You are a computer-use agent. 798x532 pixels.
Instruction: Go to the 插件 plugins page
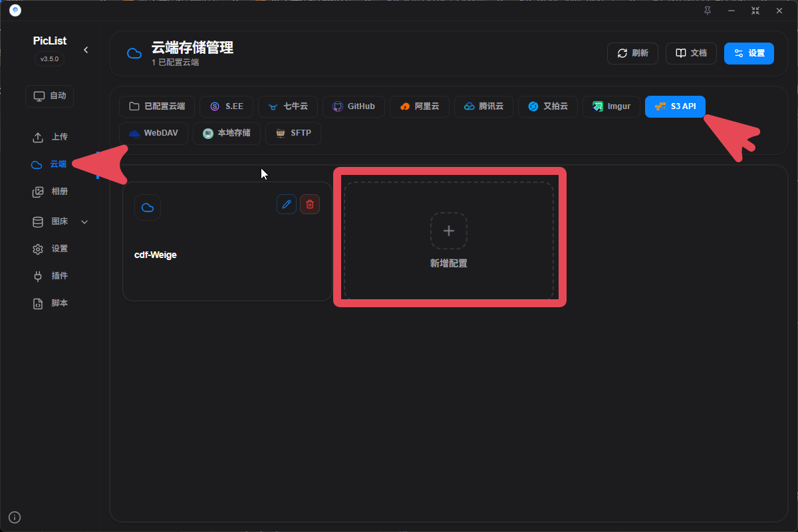pos(50,276)
